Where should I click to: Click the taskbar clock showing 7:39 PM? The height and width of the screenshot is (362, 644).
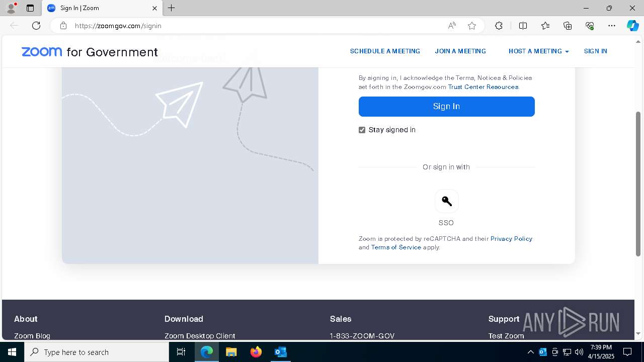click(601, 352)
